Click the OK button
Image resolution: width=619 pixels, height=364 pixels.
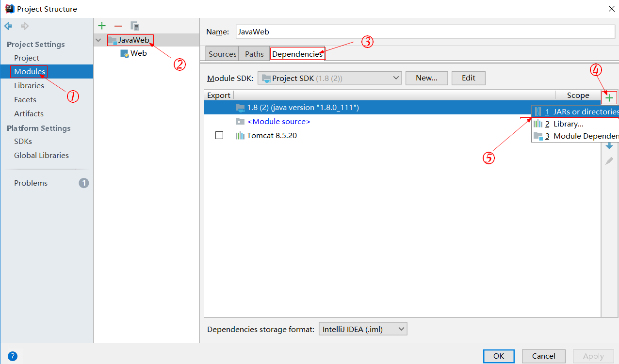point(499,356)
